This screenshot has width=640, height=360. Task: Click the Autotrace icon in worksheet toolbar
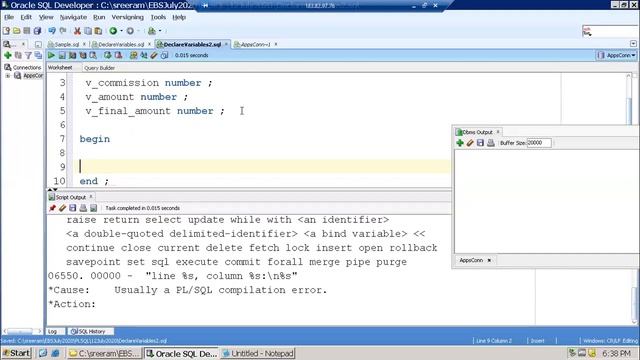[83, 55]
